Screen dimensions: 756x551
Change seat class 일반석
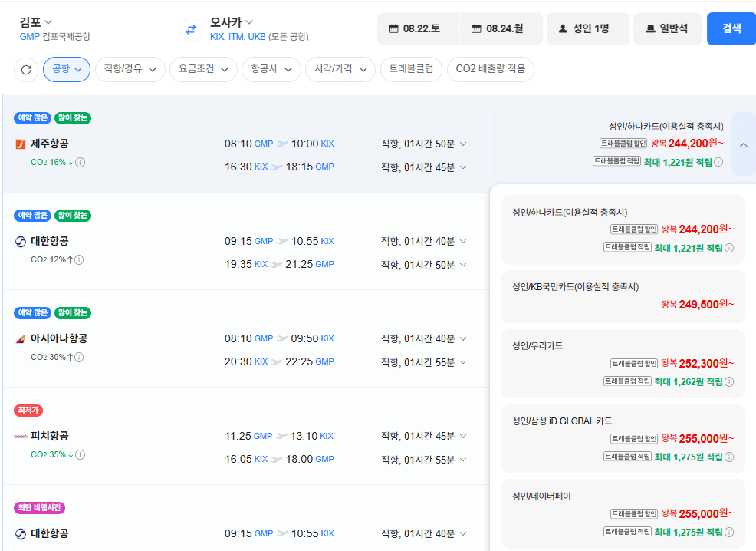coord(668,29)
